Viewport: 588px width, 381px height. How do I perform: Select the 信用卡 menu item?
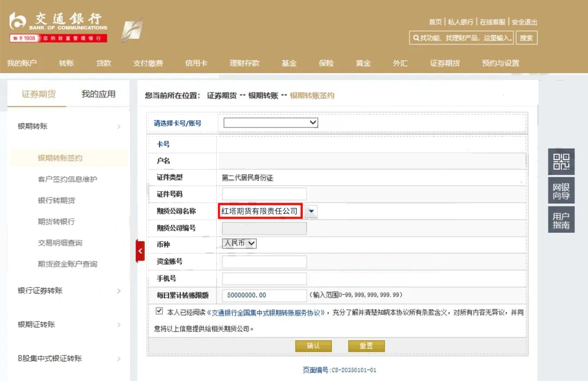pos(196,63)
